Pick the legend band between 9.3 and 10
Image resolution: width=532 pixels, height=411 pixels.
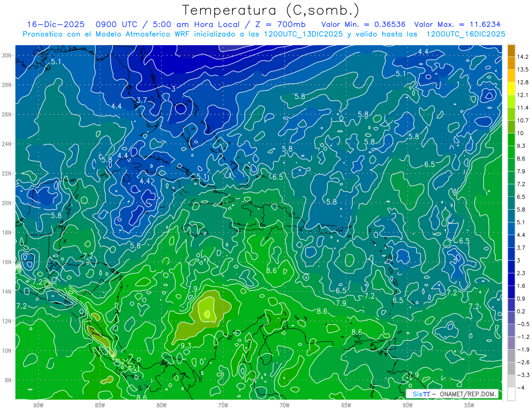click(511, 140)
